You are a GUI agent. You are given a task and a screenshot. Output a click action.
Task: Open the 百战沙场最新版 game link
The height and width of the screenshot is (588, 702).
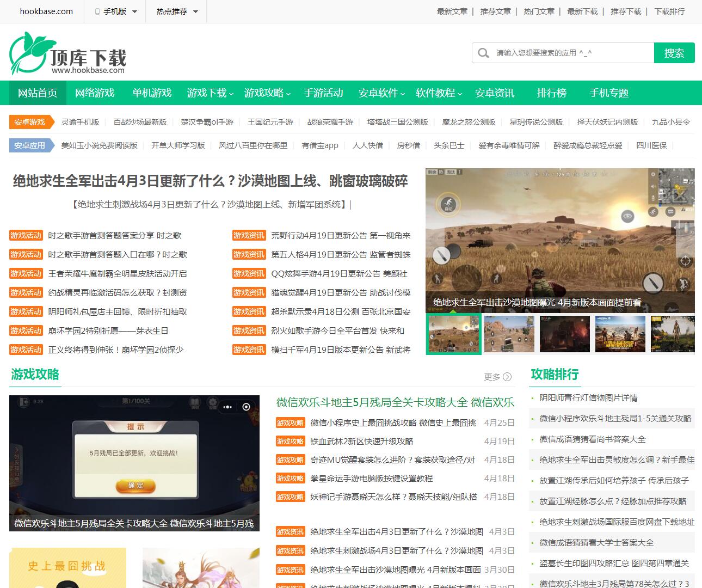pyautogui.click(x=140, y=122)
